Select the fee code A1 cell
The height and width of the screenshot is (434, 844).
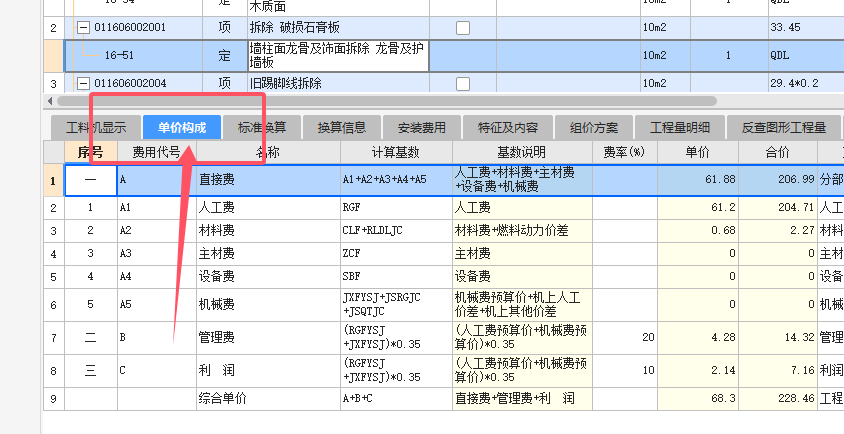coord(157,207)
